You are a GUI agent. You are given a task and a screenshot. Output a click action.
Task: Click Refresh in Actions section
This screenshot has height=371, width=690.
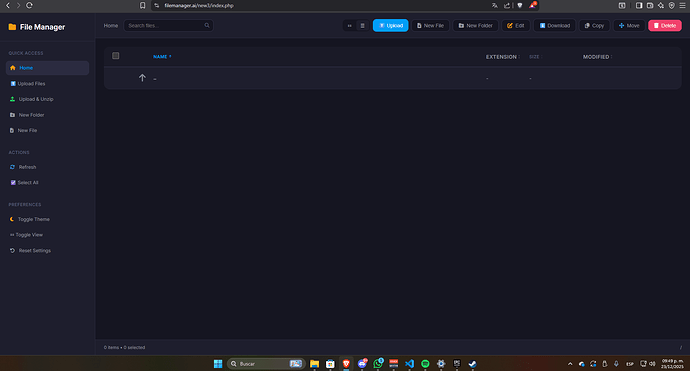(48, 167)
